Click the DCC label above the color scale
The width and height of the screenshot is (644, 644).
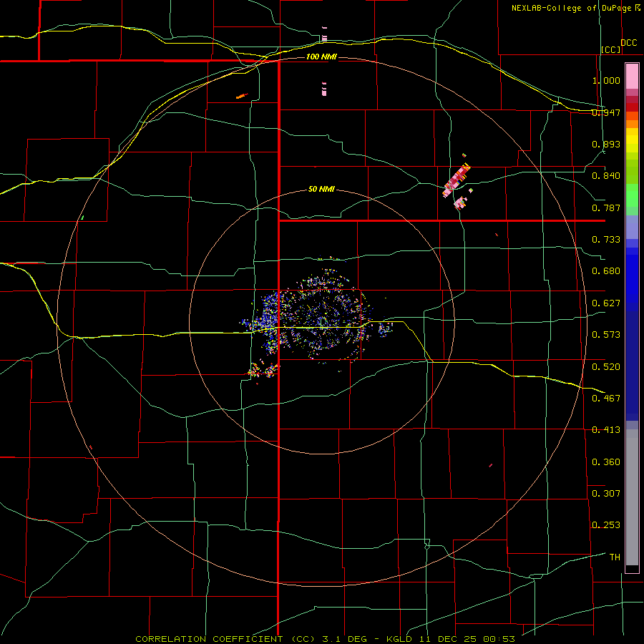pos(628,43)
